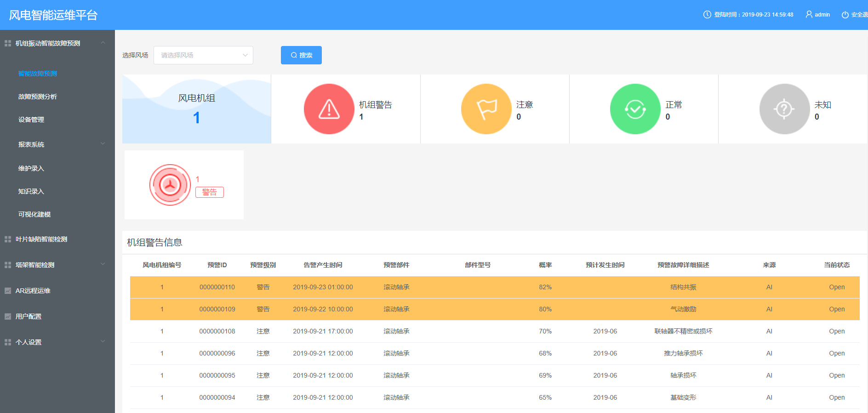Screen dimensions: 868x413
Task: Open 设备管理 menu item
Action: click(31, 120)
